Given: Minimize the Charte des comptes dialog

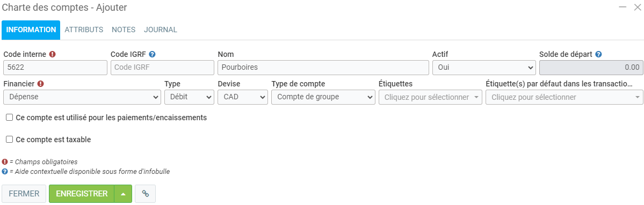Looking at the screenshot, I should pyautogui.click(x=623, y=7).
